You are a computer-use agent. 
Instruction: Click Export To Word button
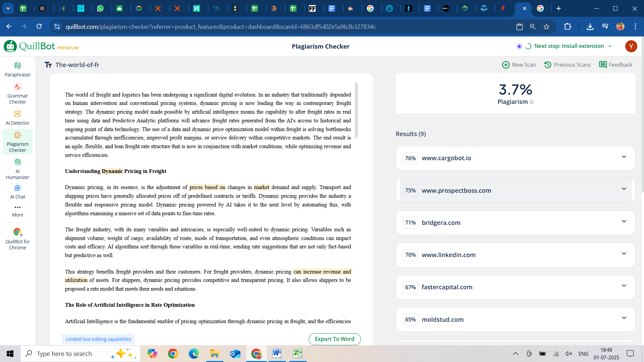pos(334,339)
